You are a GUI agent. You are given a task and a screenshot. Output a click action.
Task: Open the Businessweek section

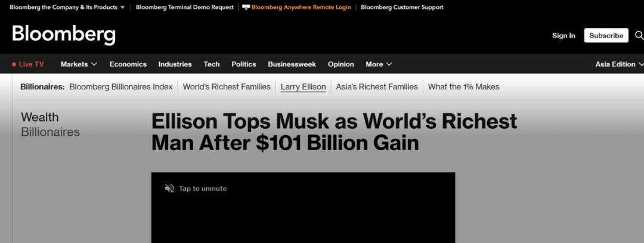coord(292,64)
